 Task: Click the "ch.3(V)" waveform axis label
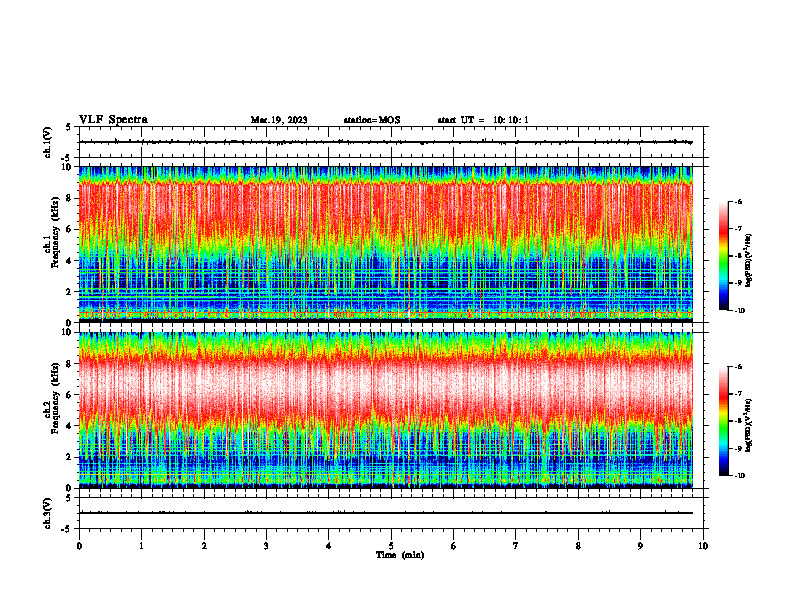(48, 513)
